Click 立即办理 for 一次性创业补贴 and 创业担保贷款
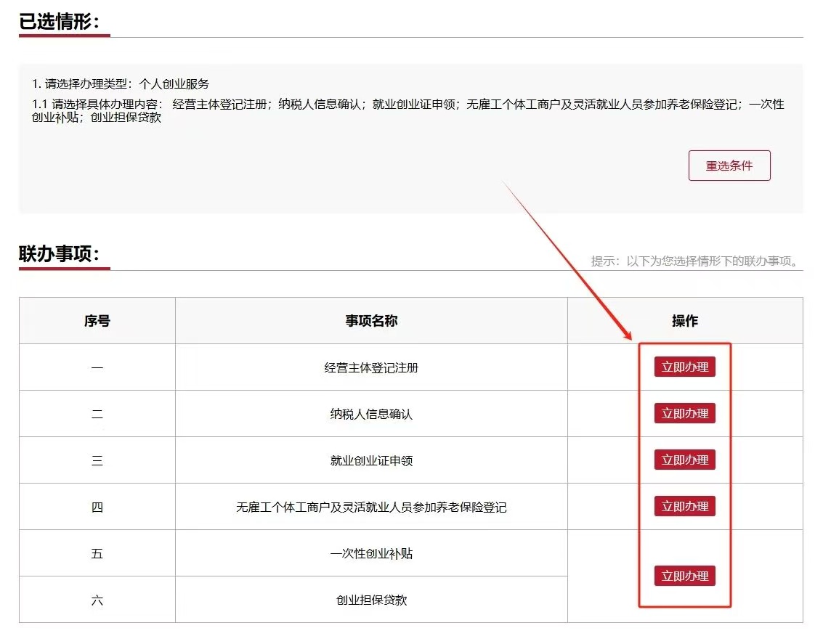The image size is (823, 644). 684,576
